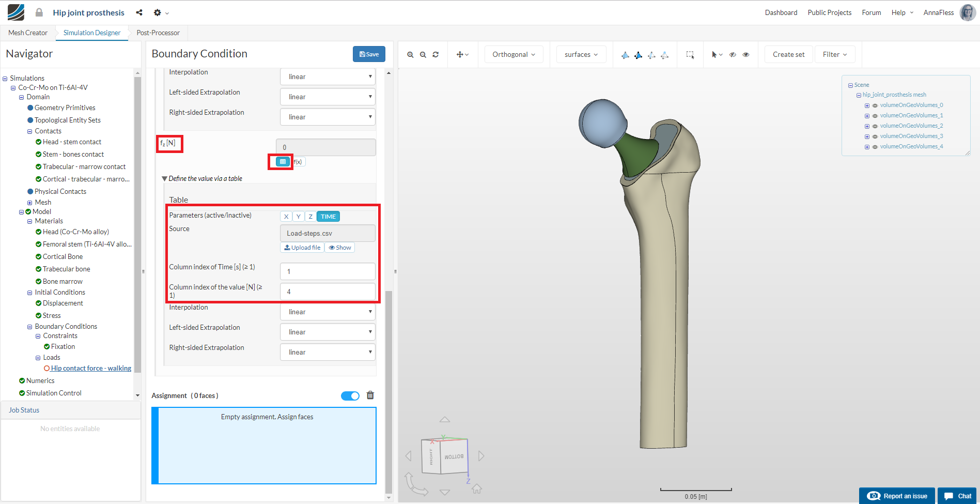The height and width of the screenshot is (504, 980).
Task: Click the upload icon in Upload file
Action: [287, 248]
